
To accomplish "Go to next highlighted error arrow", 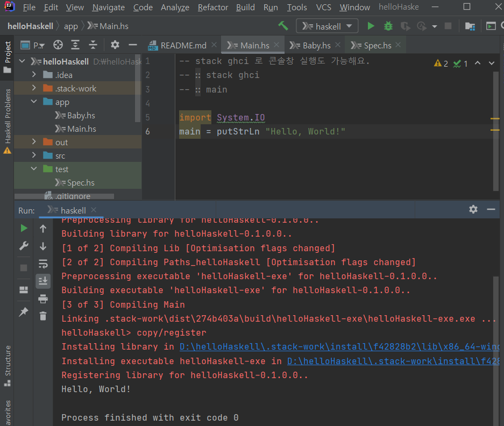I will click(492, 63).
